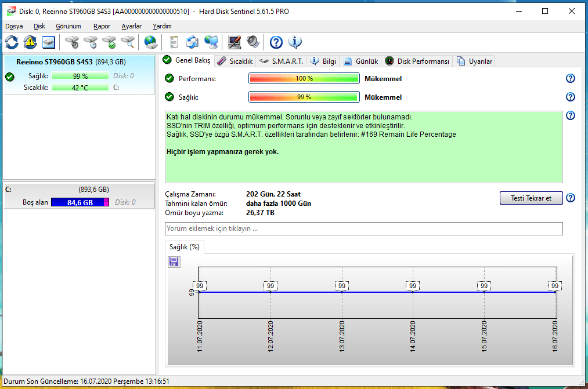Viewport: 588px width, 389px height.
Task: Click the disk with clock toolbar icon
Action: [91, 42]
